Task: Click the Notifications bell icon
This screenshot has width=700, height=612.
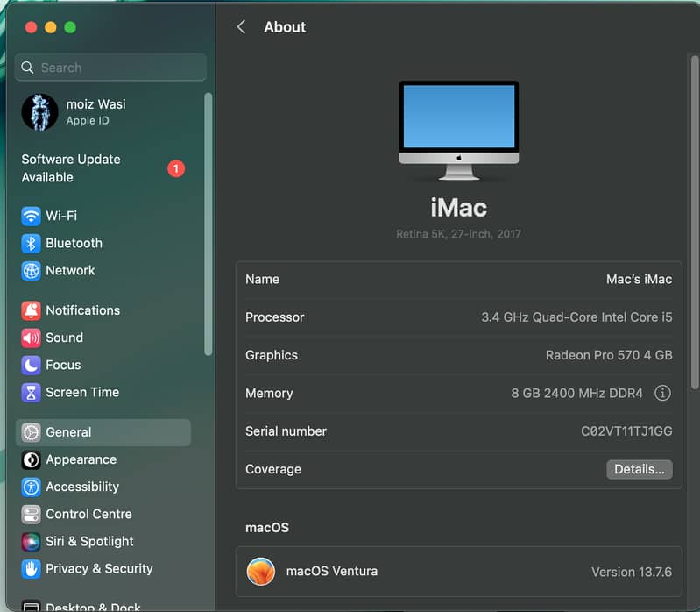Action: pos(31,310)
